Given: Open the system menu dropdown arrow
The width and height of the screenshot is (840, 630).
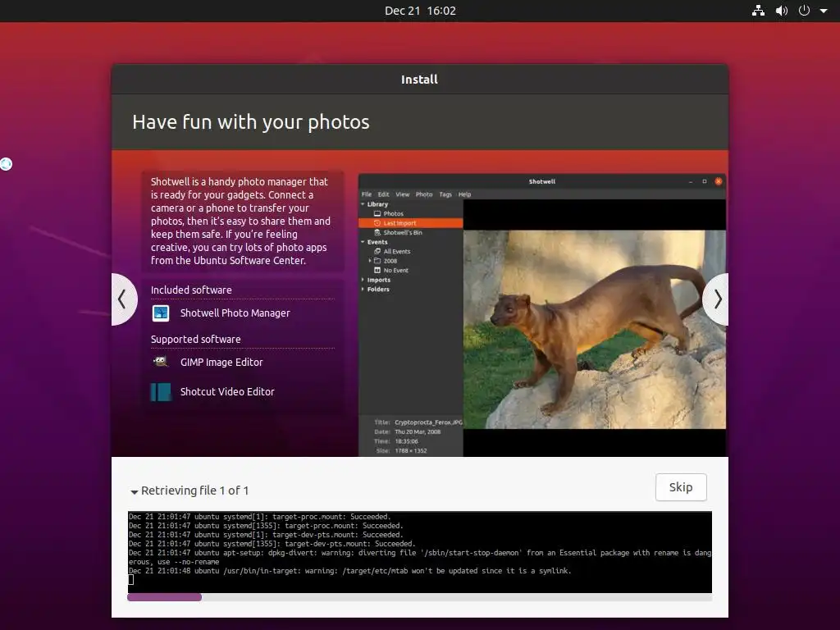Looking at the screenshot, I should (824, 11).
